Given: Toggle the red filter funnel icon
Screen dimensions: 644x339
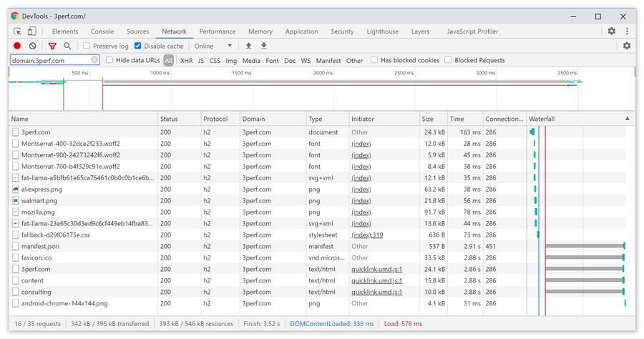Looking at the screenshot, I should (52, 46).
